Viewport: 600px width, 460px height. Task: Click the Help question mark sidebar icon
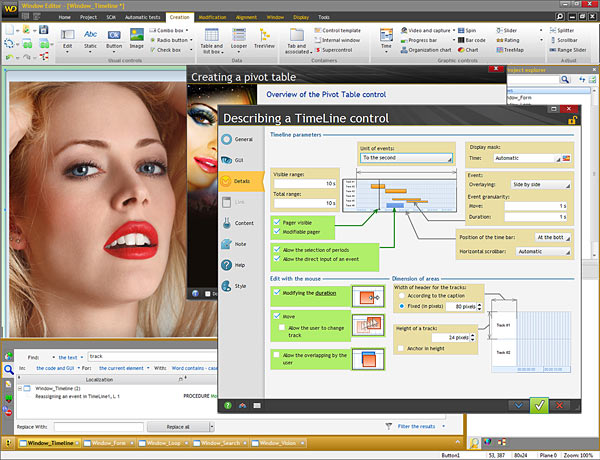[226, 265]
